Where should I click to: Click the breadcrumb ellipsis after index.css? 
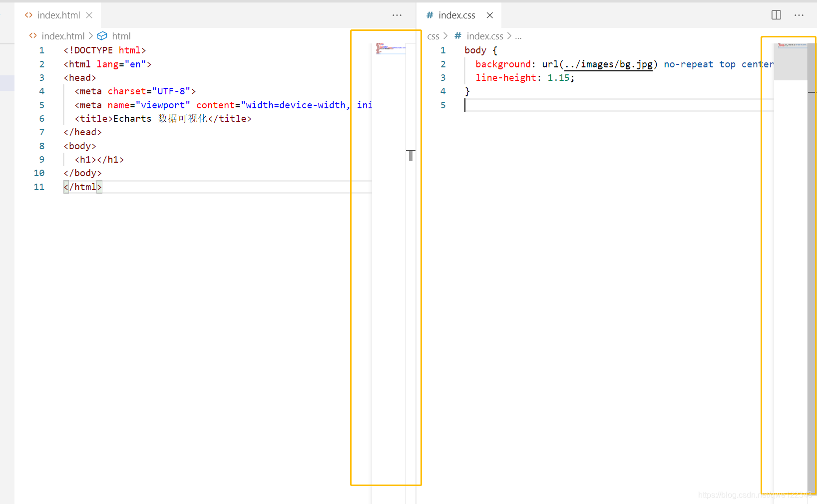pos(518,36)
